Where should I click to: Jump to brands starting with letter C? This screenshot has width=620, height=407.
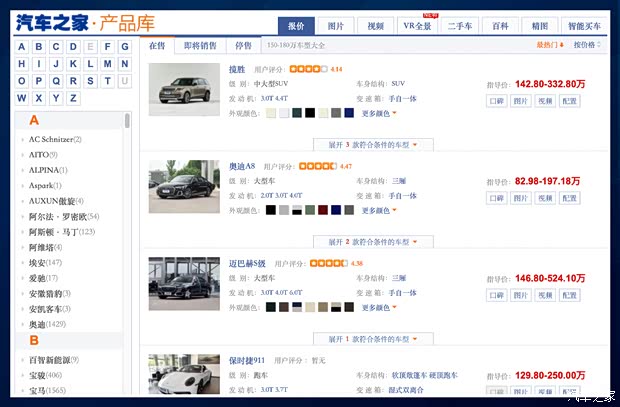coord(56,47)
